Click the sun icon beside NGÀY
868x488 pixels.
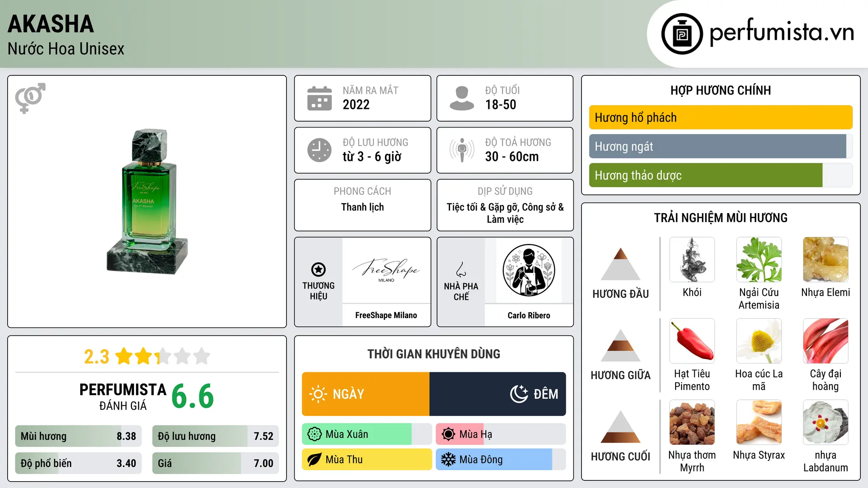click(318, 394)
